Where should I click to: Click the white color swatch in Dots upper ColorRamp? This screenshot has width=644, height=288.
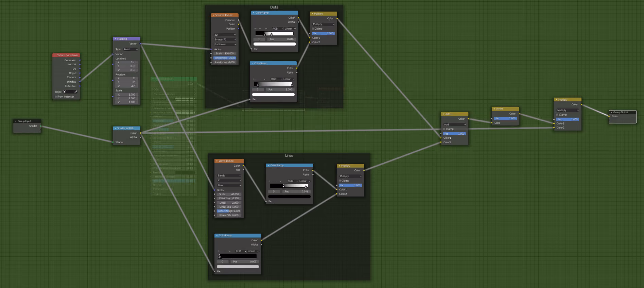(275, 44)
